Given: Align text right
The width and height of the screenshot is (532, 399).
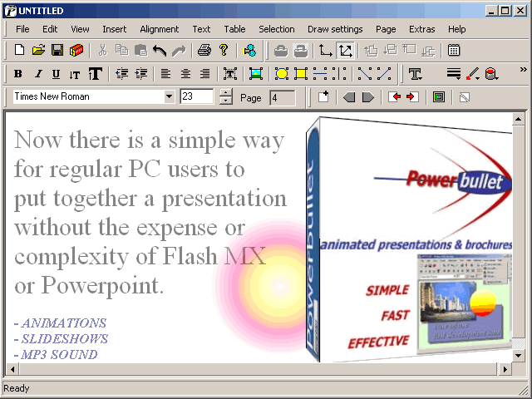Looking at the screenshot, I should tap(204, 74).
